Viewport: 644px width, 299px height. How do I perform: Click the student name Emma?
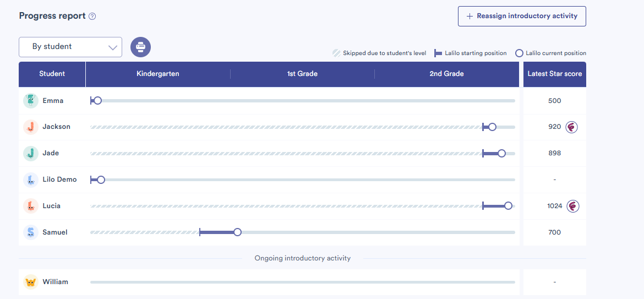click(x=53, y=101)
